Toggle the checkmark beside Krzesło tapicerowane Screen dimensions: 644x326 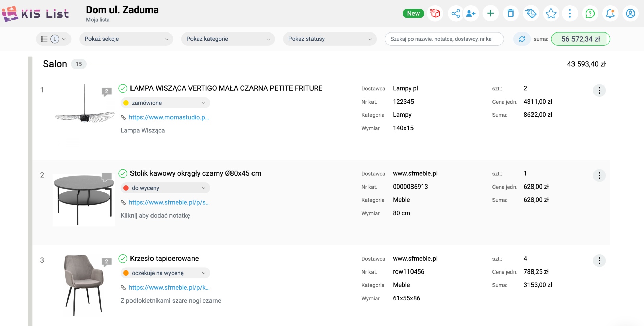click(x=123, y=259)
